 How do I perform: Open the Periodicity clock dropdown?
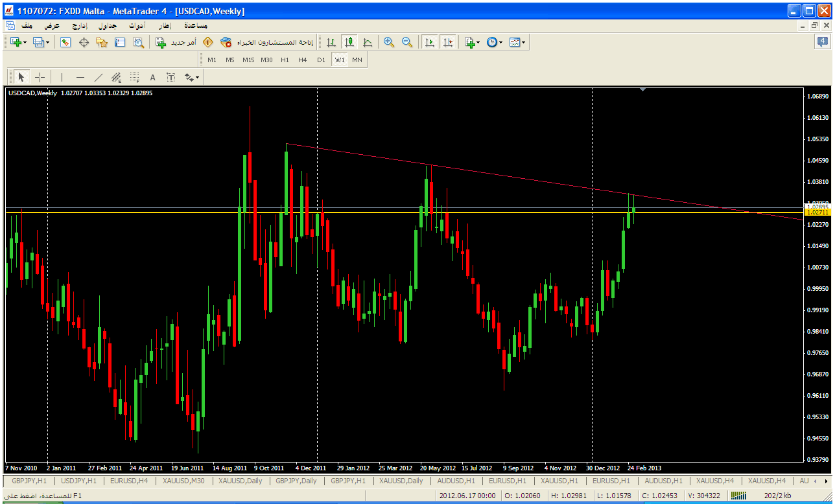coord(495,42)
